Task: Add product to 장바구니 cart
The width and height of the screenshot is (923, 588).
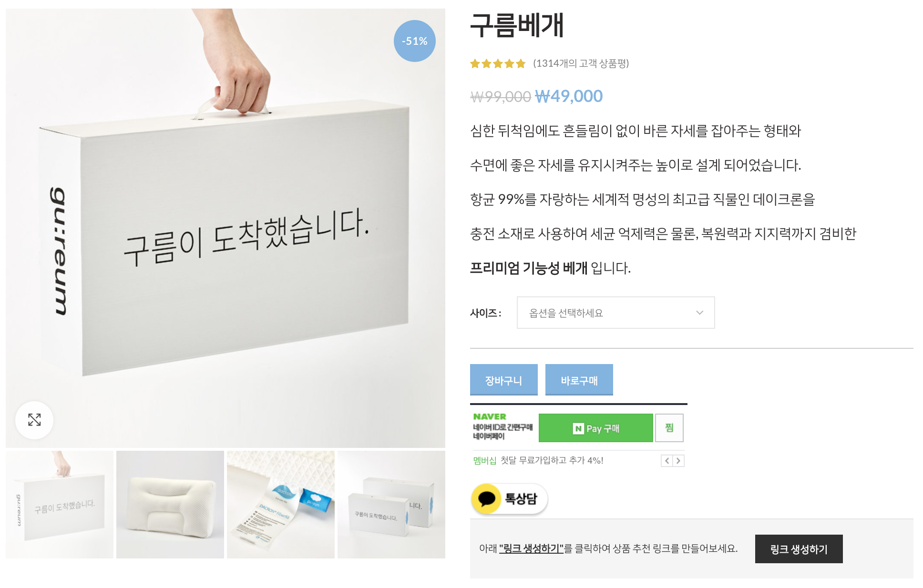Action: coord(503,380)
